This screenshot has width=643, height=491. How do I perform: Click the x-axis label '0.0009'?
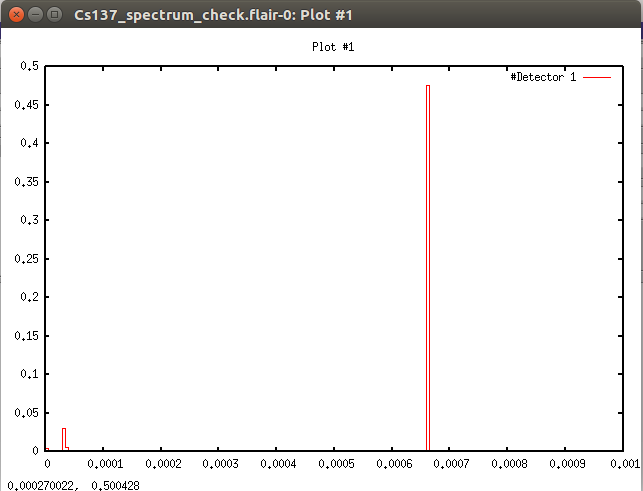[x=568, y=464]
